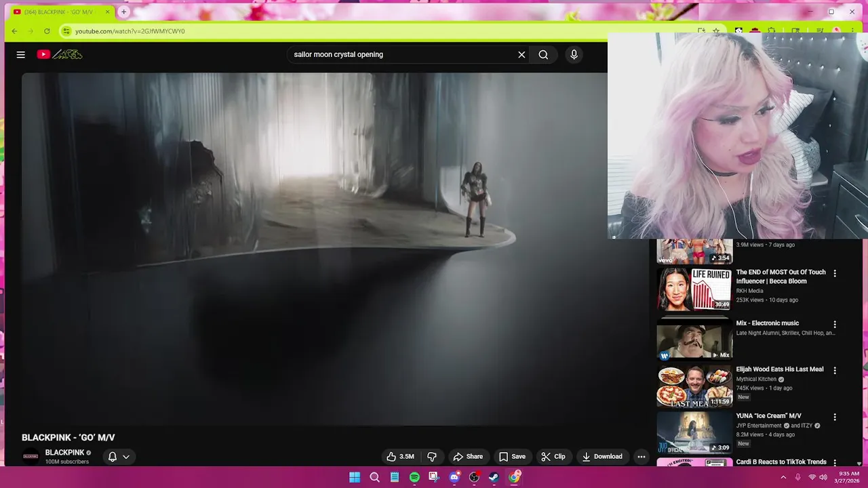
Task: Open the Chrome three-dot menu
Action: (853, 31)
